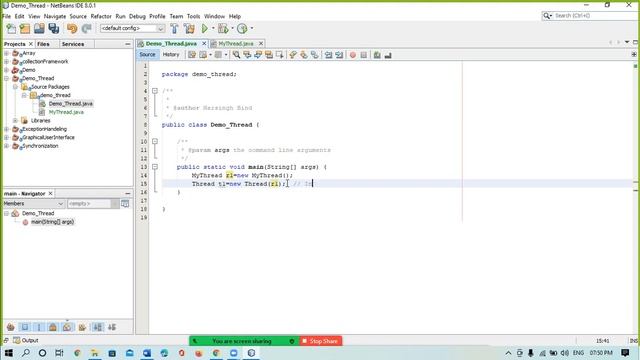The height and width of the screenshot is (360, 640).
Task: Open the Run Project dropdown arrow
Action: [213, 28]
